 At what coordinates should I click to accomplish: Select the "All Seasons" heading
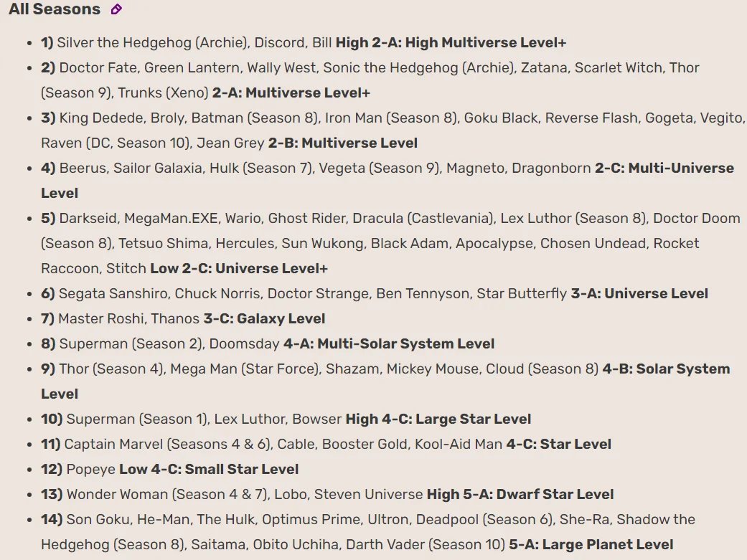[x=55, y=9]
